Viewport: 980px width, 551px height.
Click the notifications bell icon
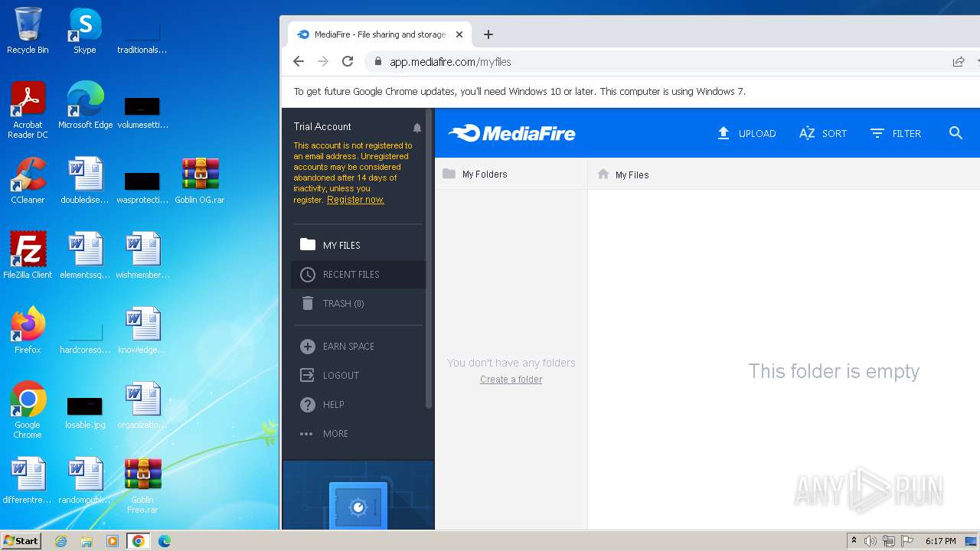417,128
